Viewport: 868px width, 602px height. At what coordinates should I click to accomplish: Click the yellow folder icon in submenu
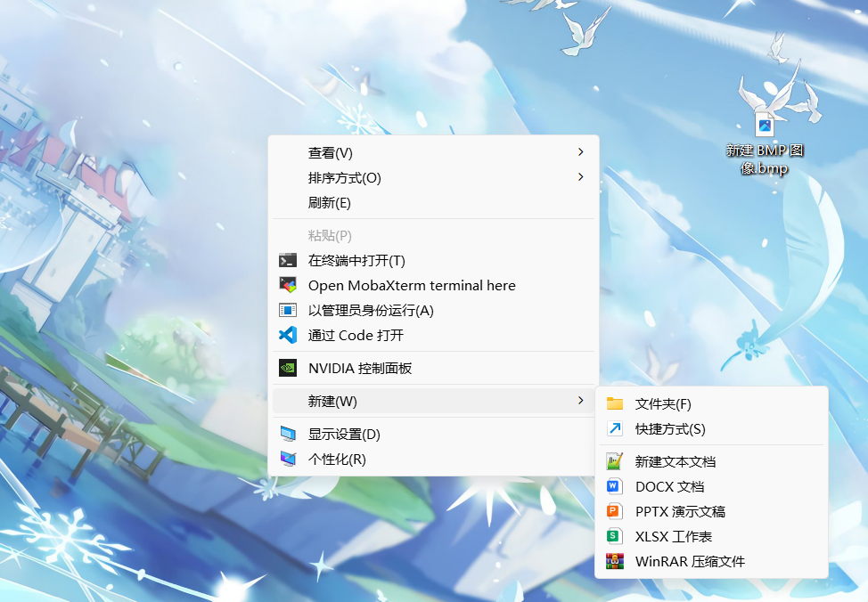(x=615, y=403)
